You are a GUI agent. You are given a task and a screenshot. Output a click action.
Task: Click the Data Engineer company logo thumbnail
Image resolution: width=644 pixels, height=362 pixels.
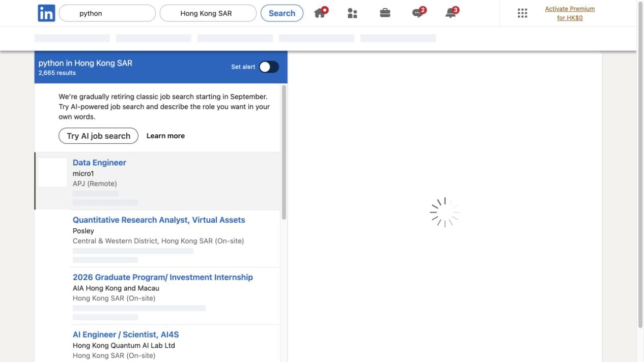[52, 172]
